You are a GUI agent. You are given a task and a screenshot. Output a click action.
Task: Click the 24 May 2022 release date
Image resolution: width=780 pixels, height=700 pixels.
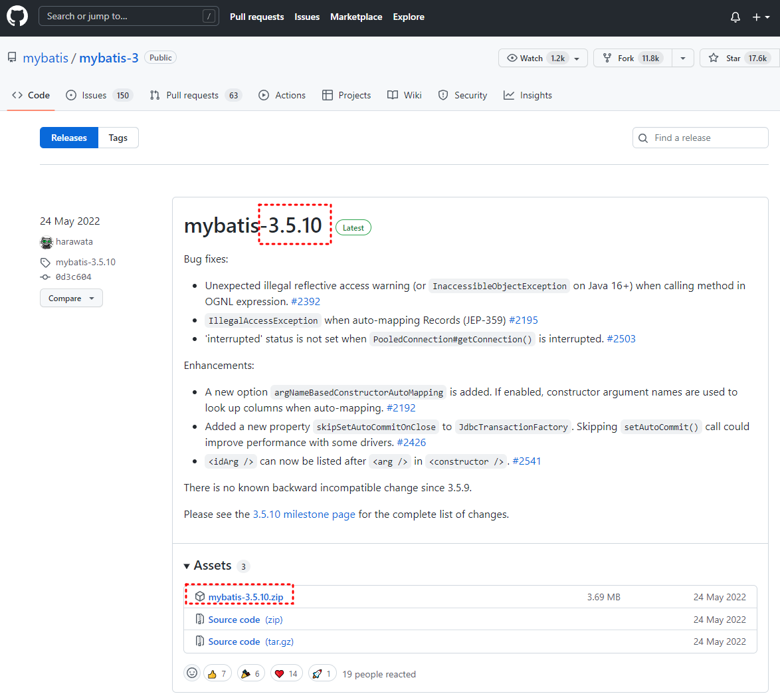pyautogui.click(x=70, y=221)
